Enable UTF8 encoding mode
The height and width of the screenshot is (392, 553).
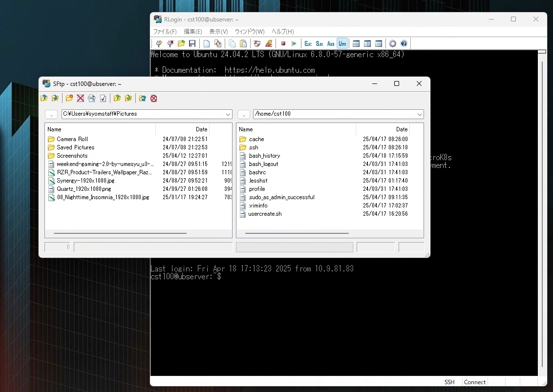[342, 43]
